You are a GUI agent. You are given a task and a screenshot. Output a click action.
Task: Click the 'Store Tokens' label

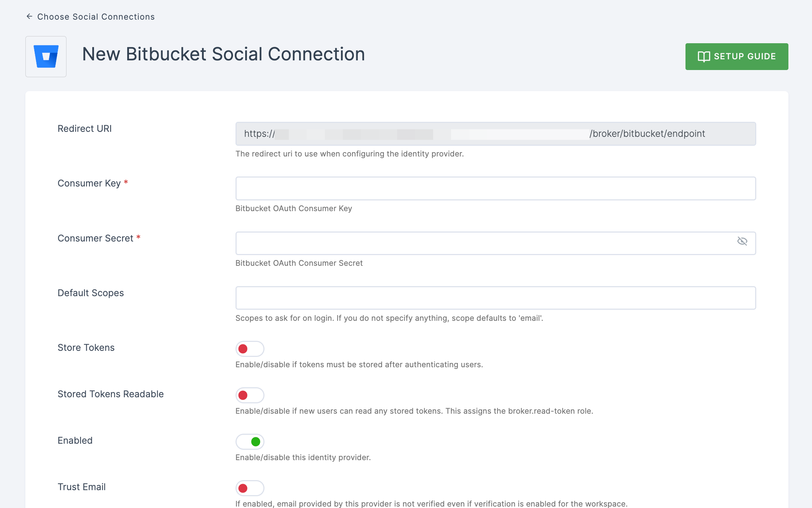point(86,348)
